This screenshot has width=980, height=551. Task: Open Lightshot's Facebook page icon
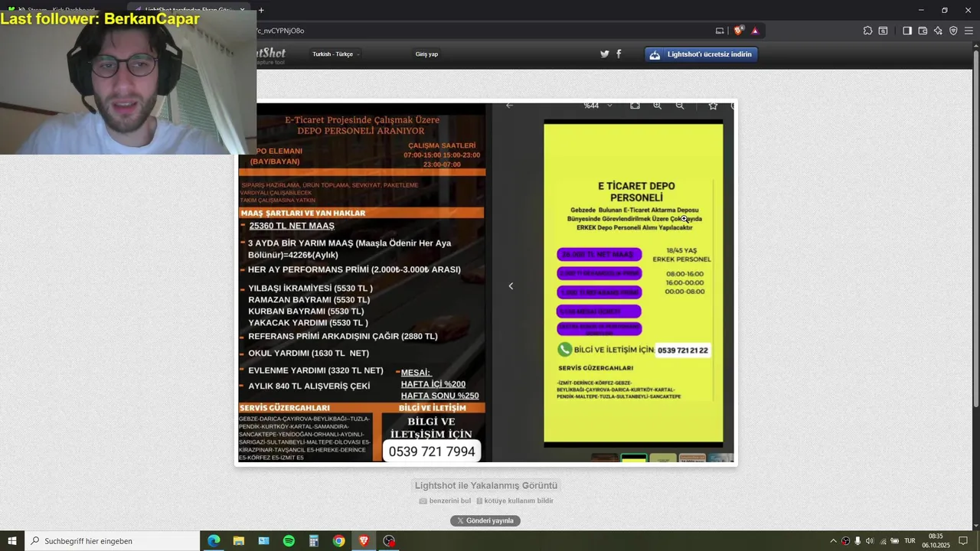[x=619, y=54]
